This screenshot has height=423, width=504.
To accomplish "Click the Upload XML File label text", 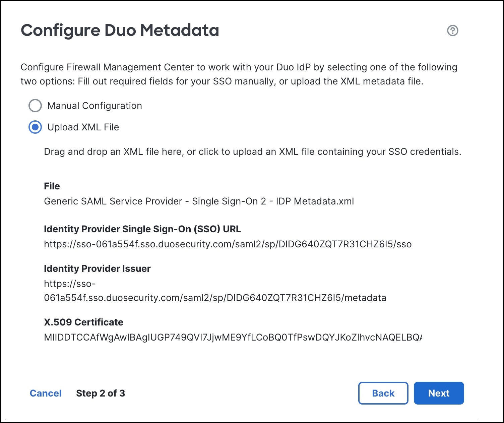I will coord(83,127).
